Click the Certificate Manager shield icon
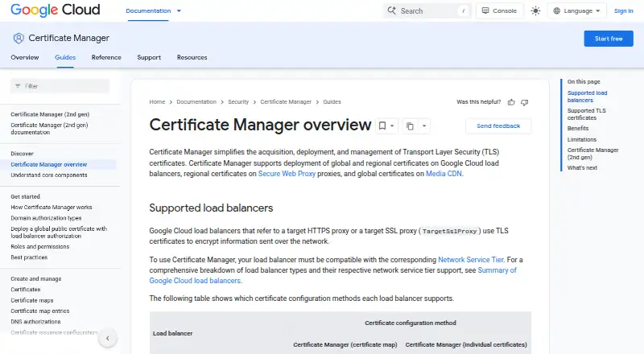Image resolution: width=644 pixels, height=354 pixels. pyautogui.click(x=19, y=38)
